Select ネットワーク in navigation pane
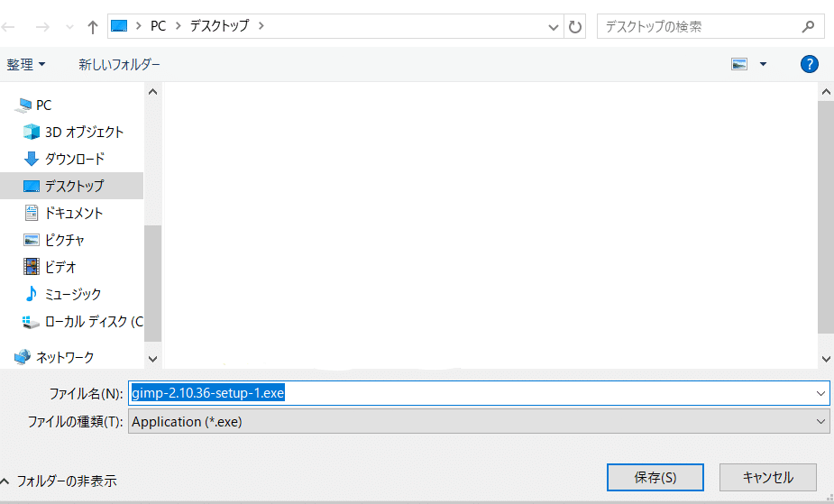Screen dimensions: 834x504 click(64, 357)
